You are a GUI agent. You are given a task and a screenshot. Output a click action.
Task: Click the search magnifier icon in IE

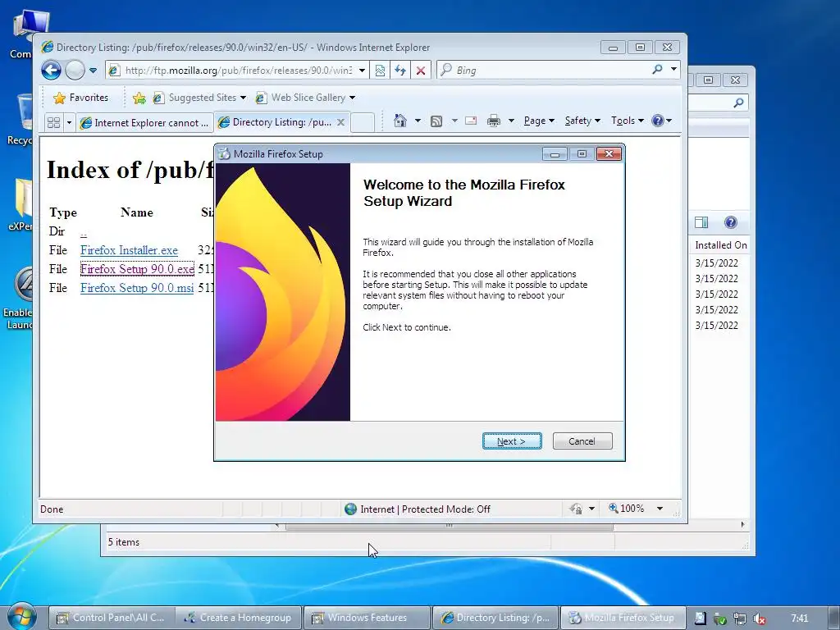pos(657,70)
